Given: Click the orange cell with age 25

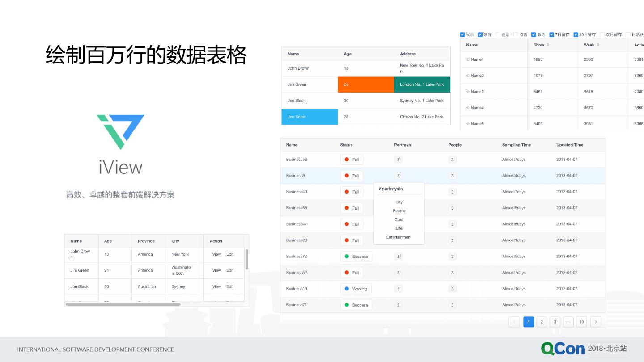Looking at the screenshot, I should 365,84.
